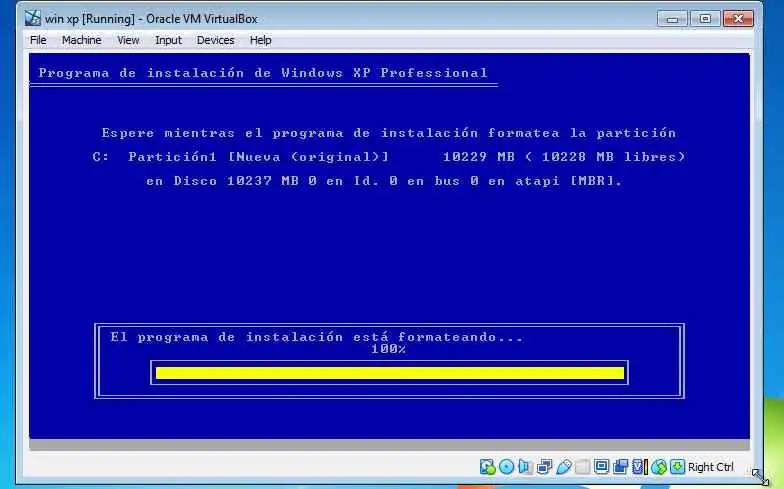Click the VirtualBox window title bar icon

[x=33, y=18]
